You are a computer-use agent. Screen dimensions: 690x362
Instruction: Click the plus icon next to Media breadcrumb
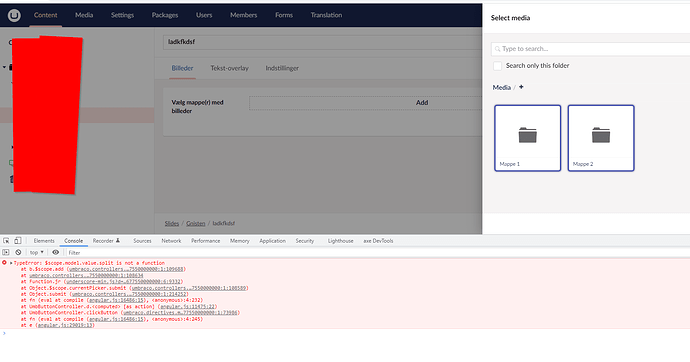521,87
